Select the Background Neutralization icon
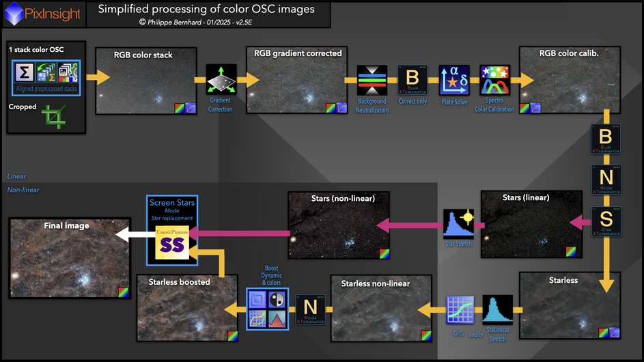 click(372, 81)
